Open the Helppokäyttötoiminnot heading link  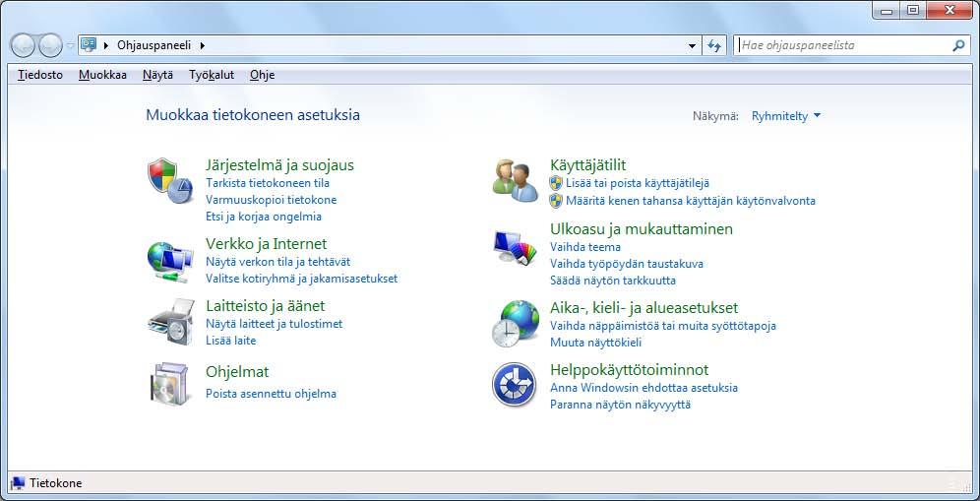[630, 370]
